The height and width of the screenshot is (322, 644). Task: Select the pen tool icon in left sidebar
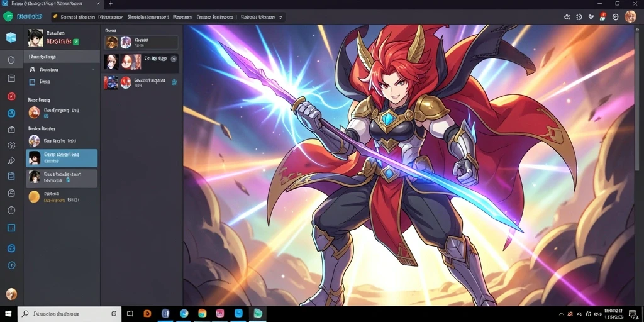click(x=11, y=160)
